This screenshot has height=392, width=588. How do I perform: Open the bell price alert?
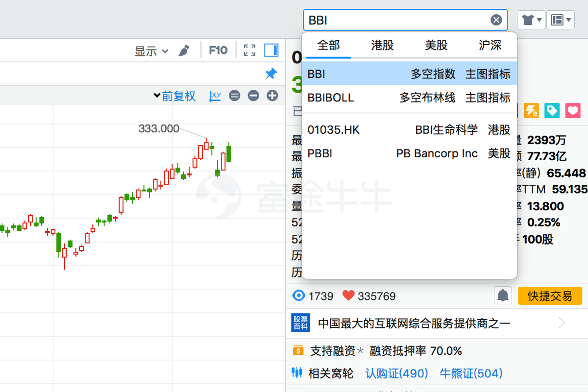click(503, 295)
